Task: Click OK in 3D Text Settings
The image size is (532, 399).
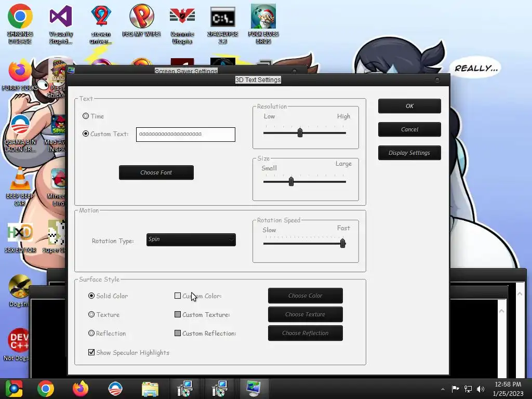Action: click(x=409, y=106)
